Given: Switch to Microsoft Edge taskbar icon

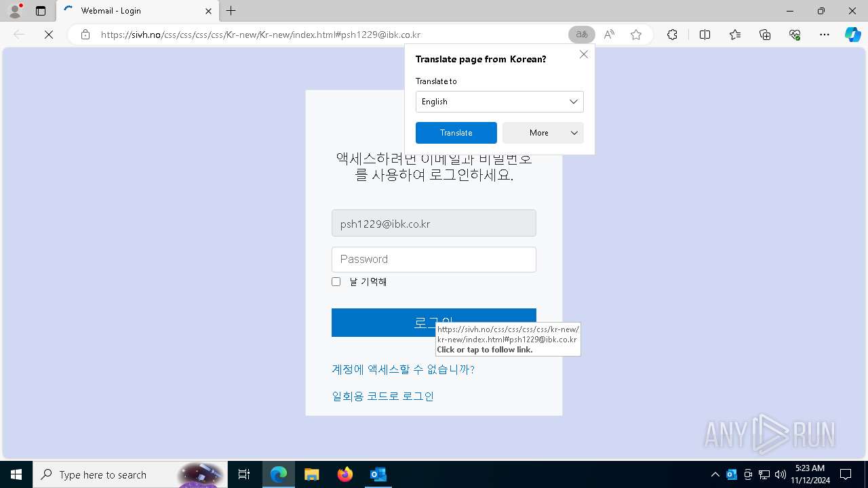Looking at the screenshot, I should pyautogui.click(x=279, y=474).
